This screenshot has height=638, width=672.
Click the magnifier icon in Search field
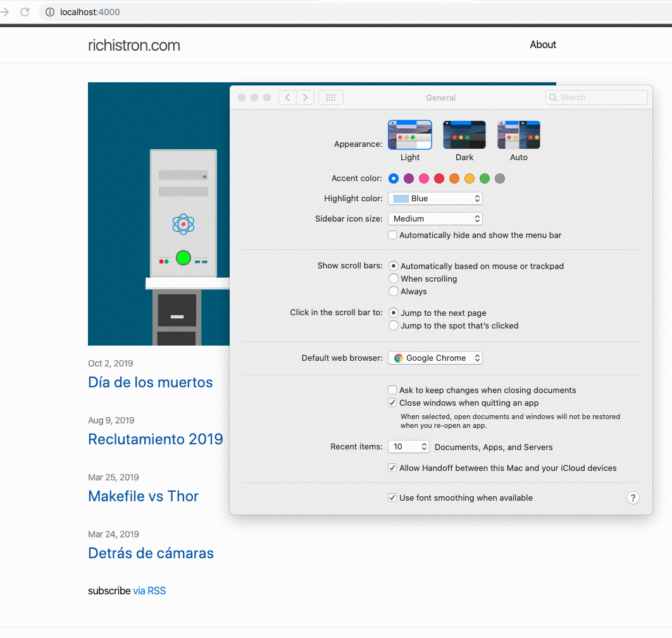pyautogui.click(x=553, y=97)
